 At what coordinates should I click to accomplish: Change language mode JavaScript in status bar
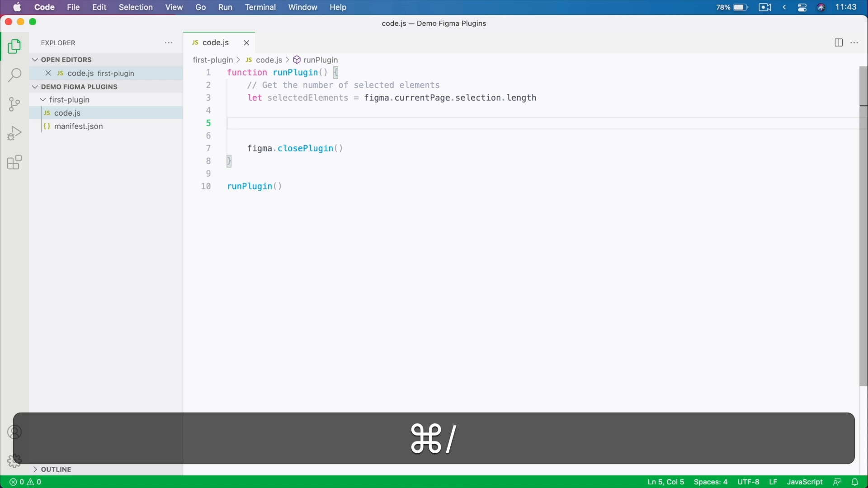click(x=805, y=482)
